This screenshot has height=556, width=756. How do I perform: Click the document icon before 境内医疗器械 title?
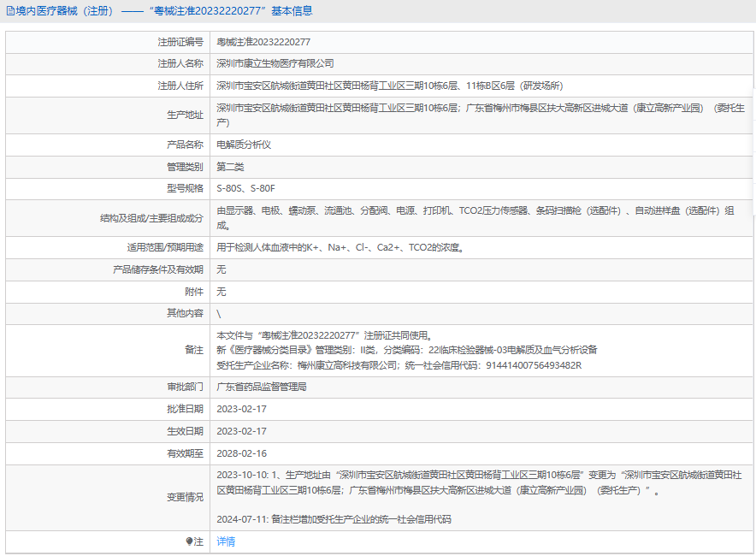9,11
